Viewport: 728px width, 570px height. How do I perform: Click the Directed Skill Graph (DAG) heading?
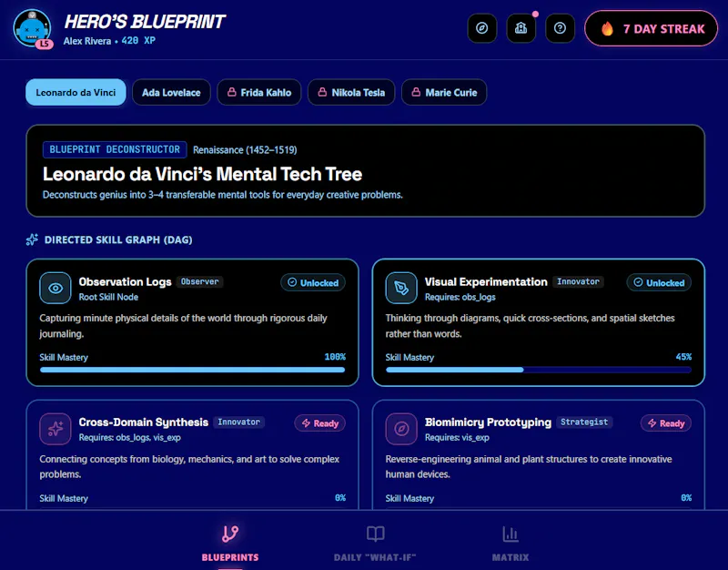[118, 239]
